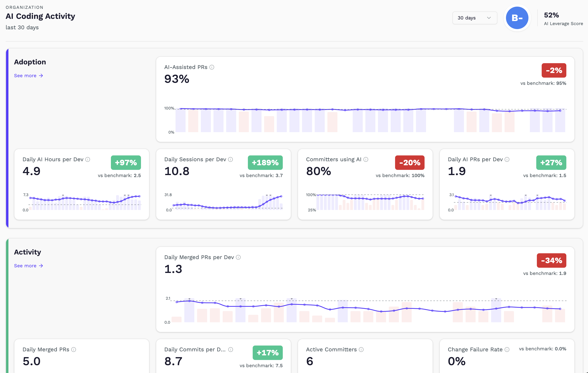The image size is (588, 373).
Task: Click the 'vs benchmark: 95%' label
Action: (x=543, y=83)
